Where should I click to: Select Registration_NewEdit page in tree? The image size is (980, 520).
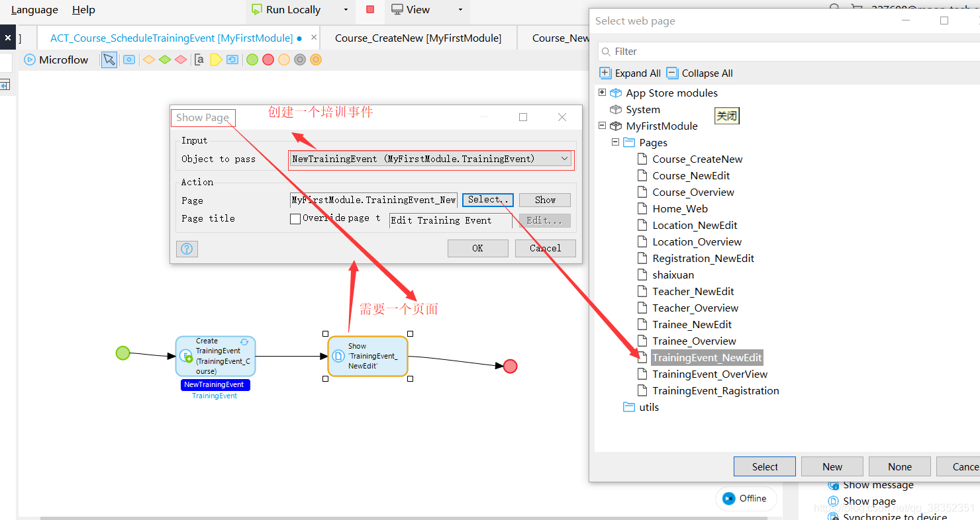[x=703, y=258]
